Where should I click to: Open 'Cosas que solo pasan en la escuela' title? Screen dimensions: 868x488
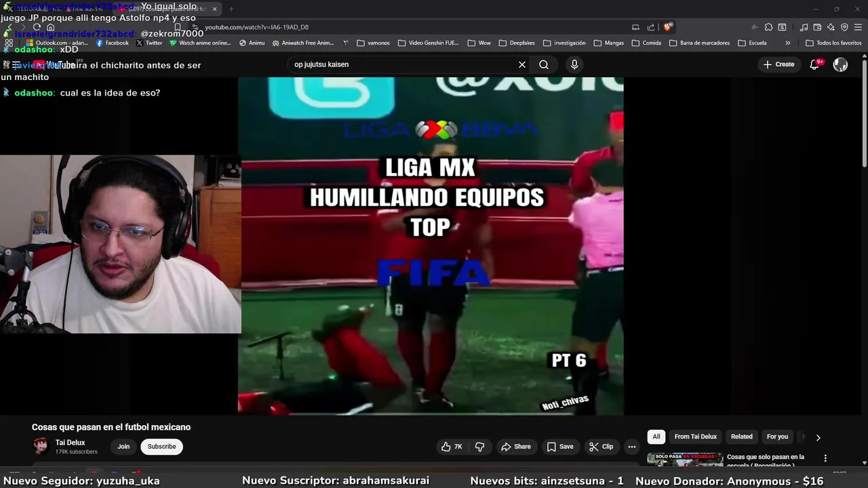coord(766,461)
